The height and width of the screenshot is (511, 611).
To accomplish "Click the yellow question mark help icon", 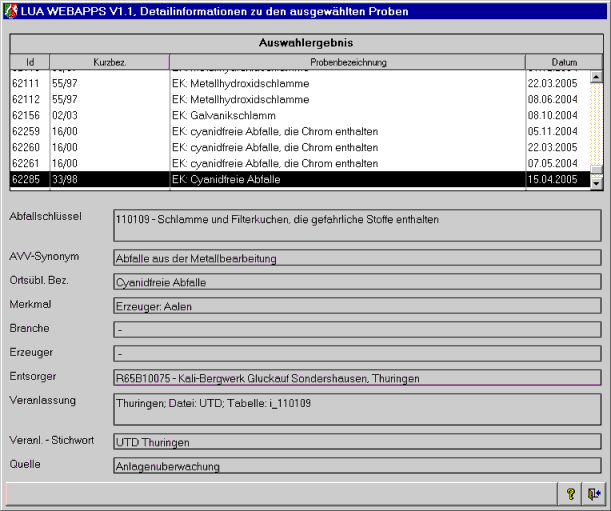I will coord(571,493).
